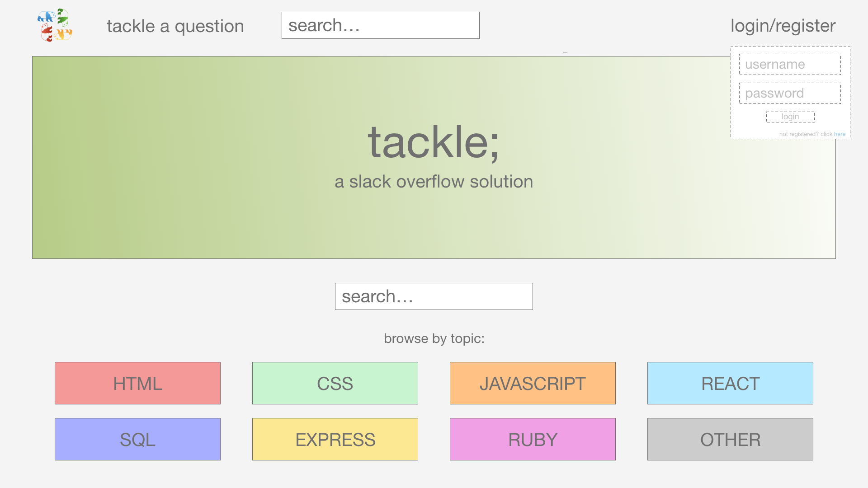Follow the 'here' registration link

point(840,134)
